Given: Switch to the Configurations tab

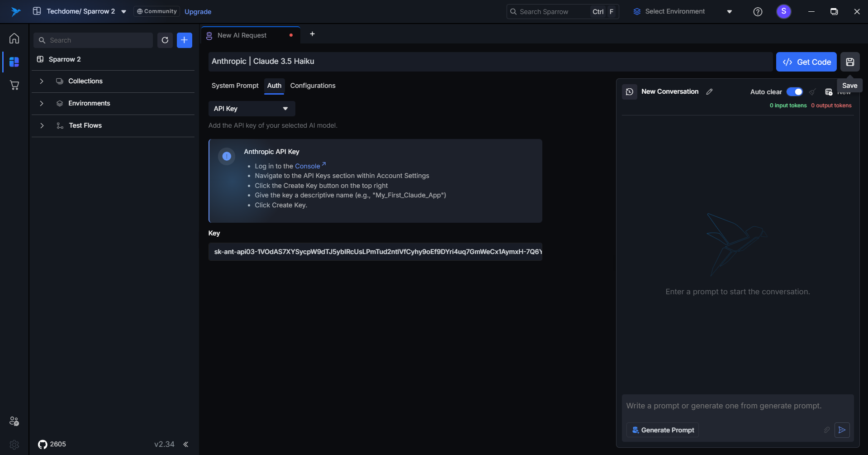Looking at the screenshot, I should click(x=313, y=86).
